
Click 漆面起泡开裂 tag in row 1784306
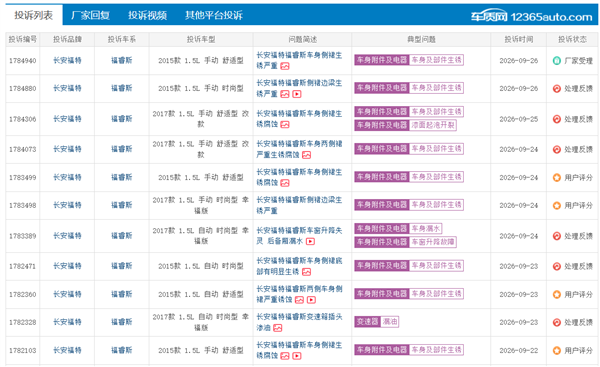433,125
